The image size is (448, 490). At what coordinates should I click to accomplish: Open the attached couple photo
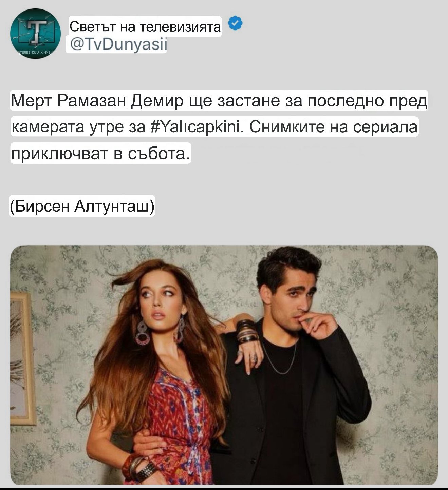(x=224, y=365)
